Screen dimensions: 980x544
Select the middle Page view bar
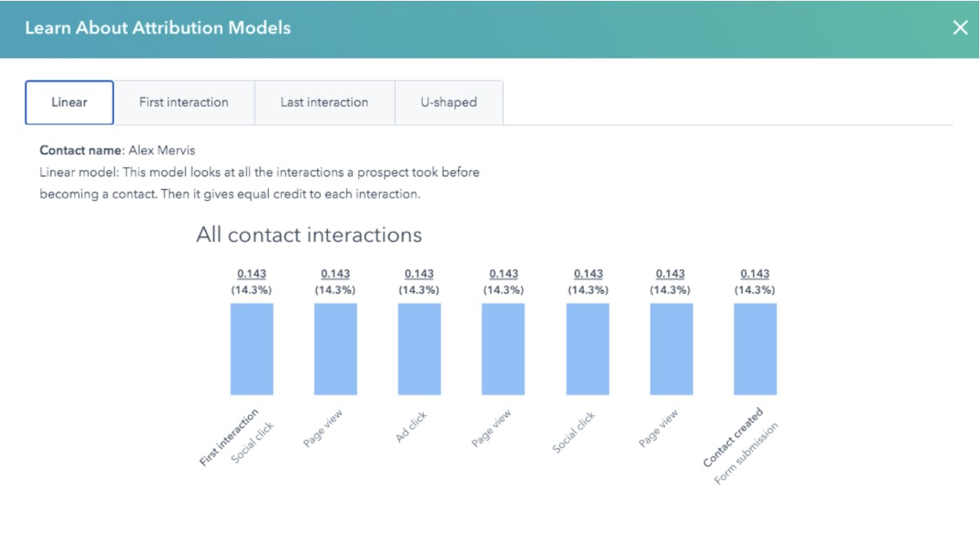(503, 349)
